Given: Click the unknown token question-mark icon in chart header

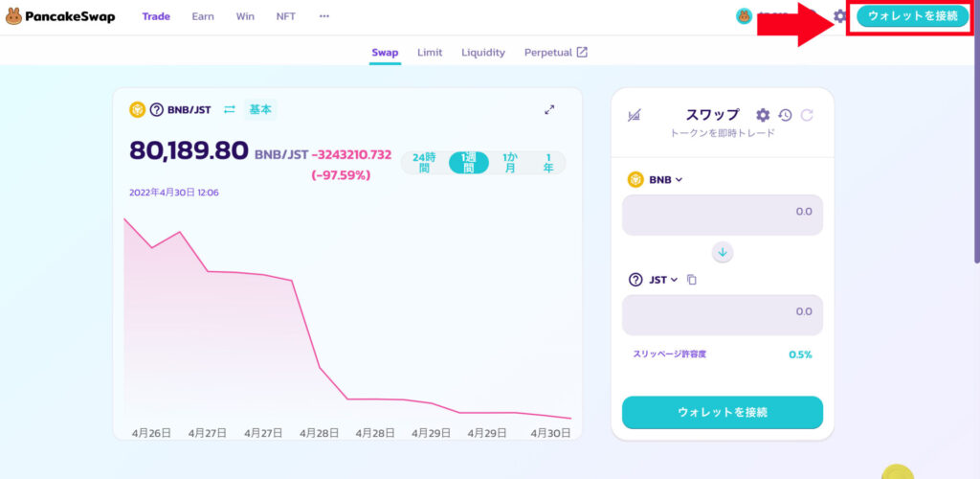Looking at the screenshot, I should click(x=156, y=109).
